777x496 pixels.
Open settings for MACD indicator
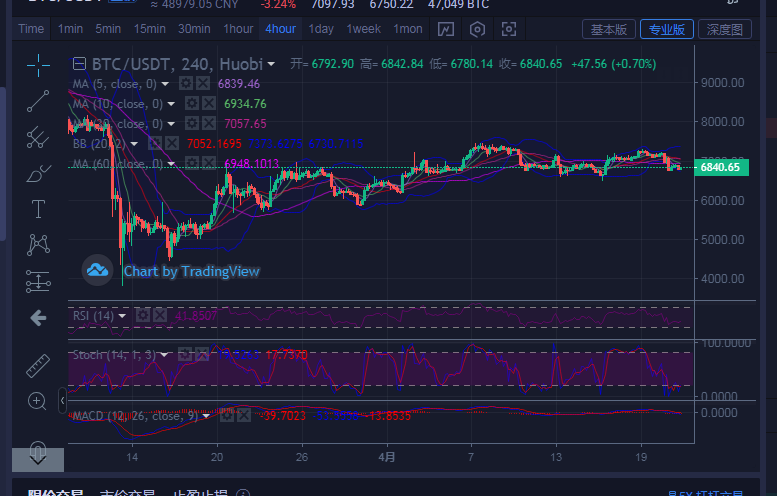coord(227,415)
